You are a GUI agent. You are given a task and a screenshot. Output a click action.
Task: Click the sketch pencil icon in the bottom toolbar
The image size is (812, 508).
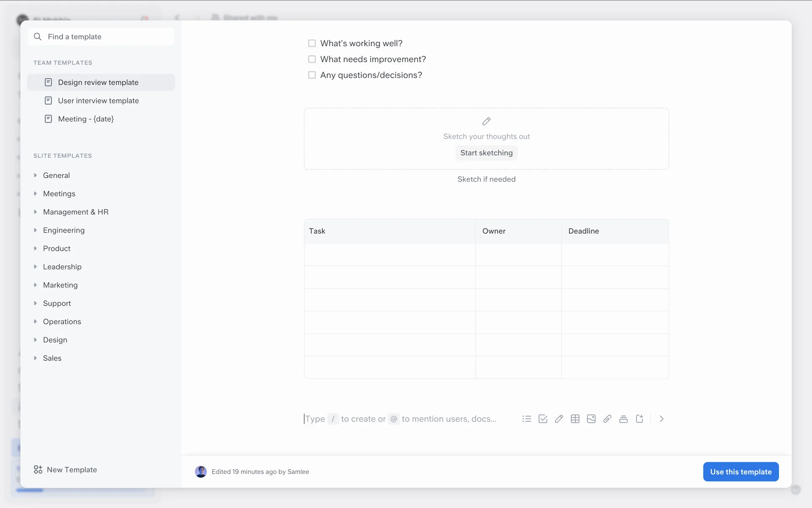(559, 419)
